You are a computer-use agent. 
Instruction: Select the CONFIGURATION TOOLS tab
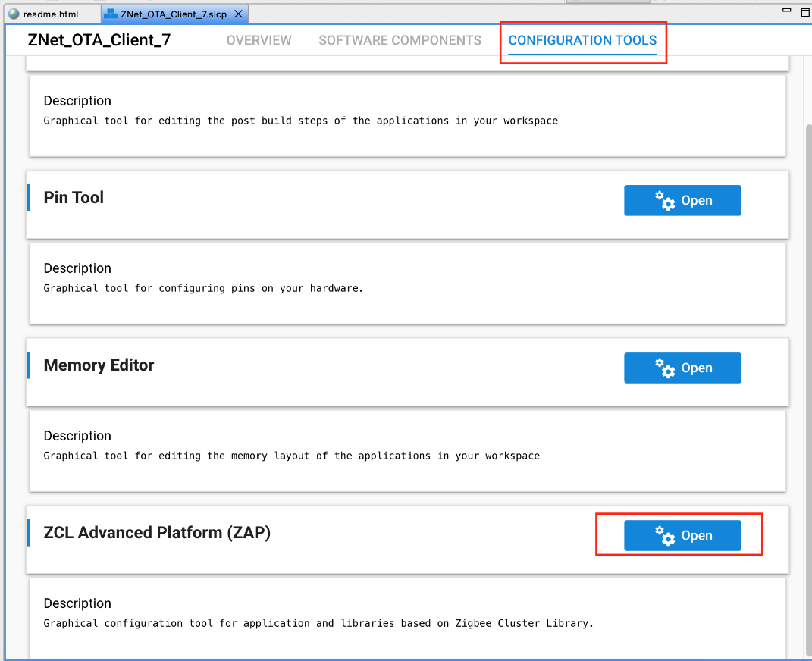tap(582, 40)
